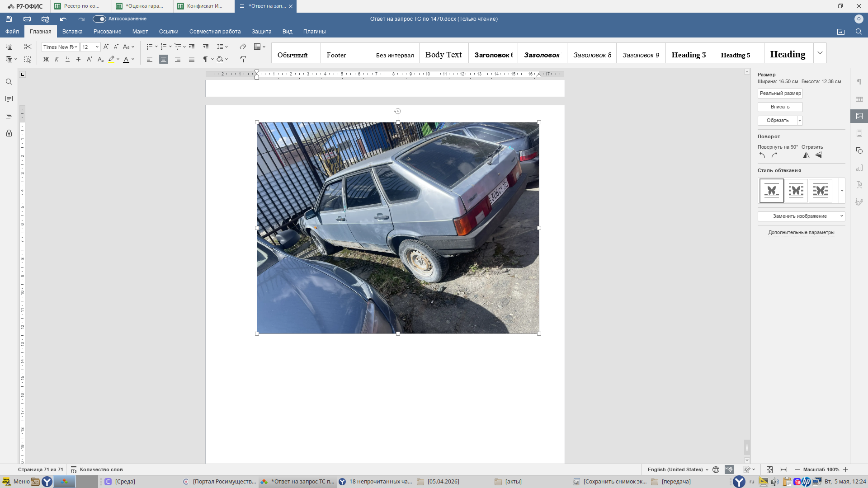Undo the last action

tap(63, 19)
